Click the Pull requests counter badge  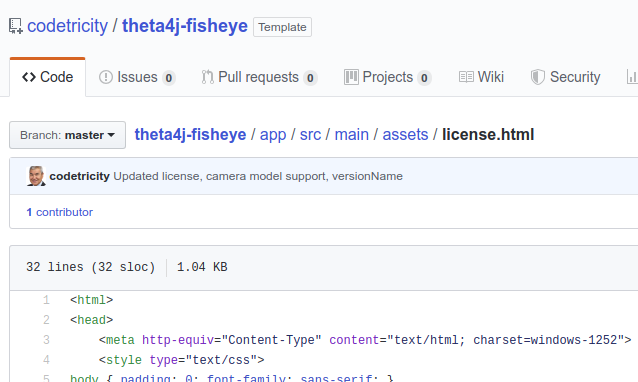pyautogui.click(x=310, y=78)
